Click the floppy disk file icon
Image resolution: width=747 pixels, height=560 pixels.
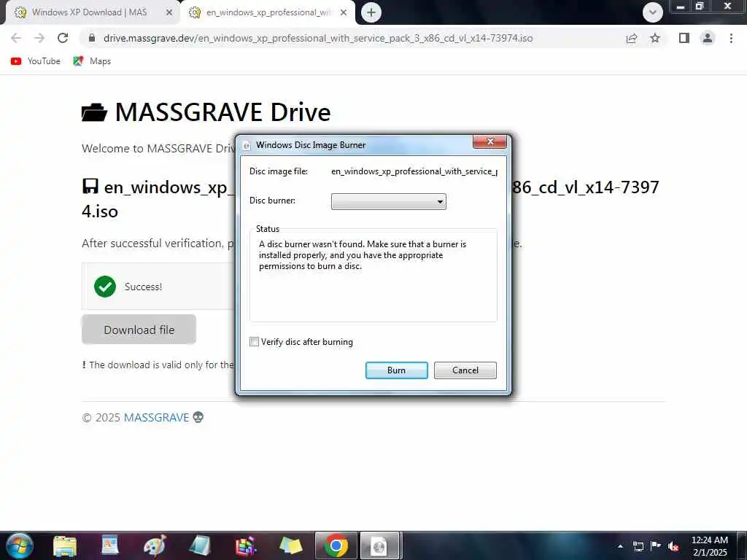click(90, 186)
